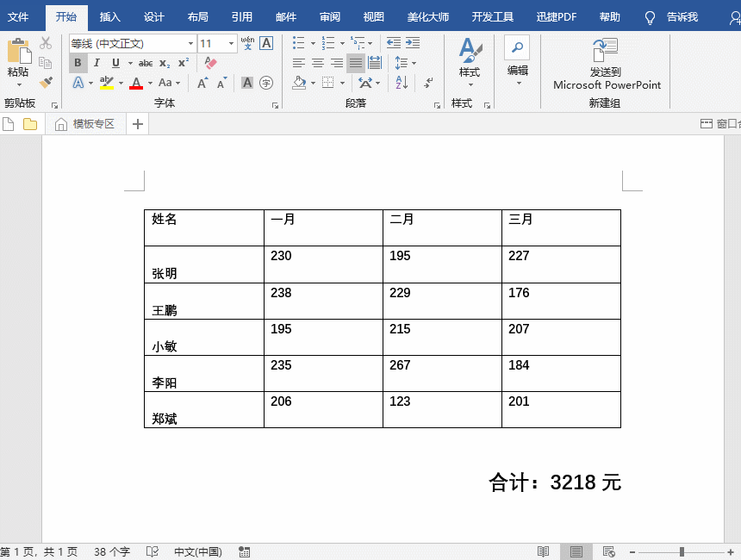Expand the font color dropdown arrow
The width and height of the screenshot is (741, 560).
[x=150, y=83]
